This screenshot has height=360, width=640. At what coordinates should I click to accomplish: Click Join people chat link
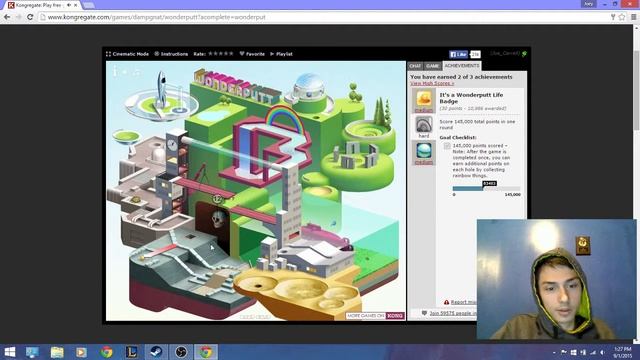coord(452,313)
